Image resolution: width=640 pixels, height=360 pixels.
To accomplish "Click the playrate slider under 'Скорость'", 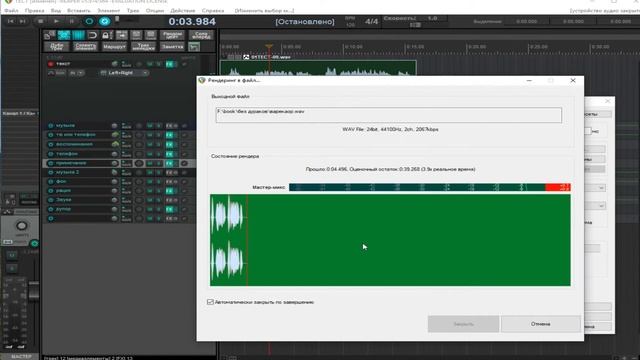I will pyautogui.click(x=415, y=25).
